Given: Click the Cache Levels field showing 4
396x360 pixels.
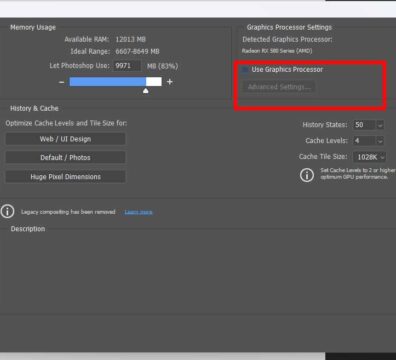Looking at the screenshot, I should click(364, 141).
